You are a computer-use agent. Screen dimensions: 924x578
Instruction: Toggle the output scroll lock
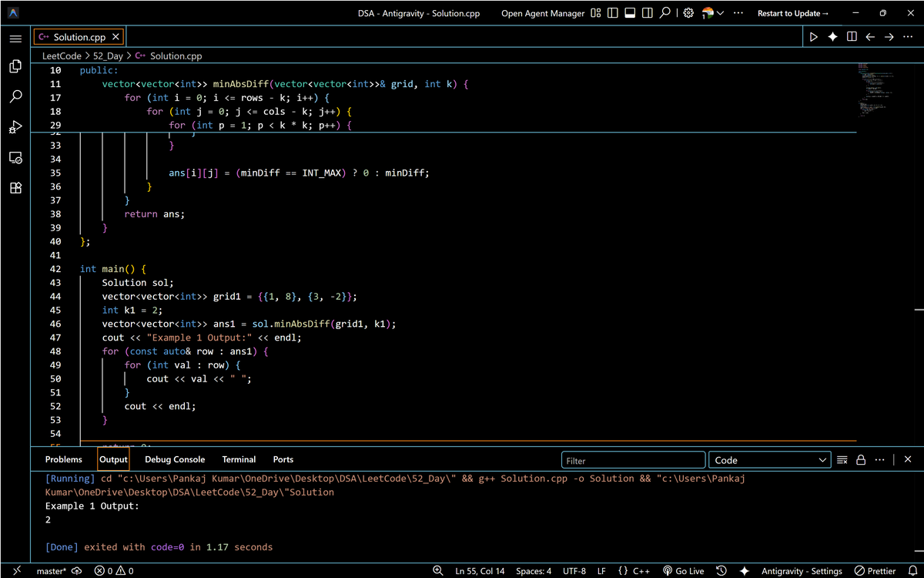coord(861,460)
